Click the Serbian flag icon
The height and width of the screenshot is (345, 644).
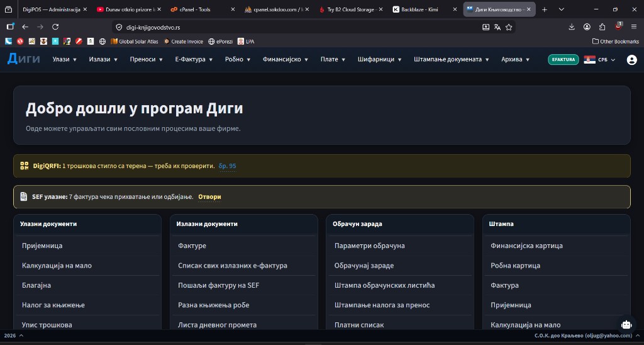(x=589, y=60)
